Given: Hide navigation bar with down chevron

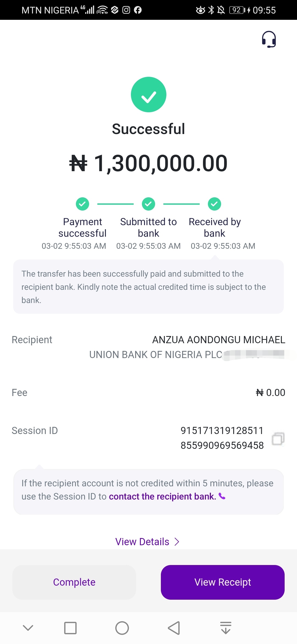Looking at the screenshot, I should click(28, 628).
